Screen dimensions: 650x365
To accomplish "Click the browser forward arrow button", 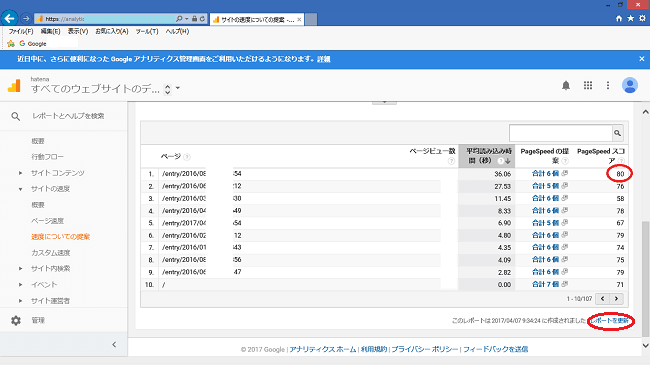I will pyautogui.click(x=26, y=19).
